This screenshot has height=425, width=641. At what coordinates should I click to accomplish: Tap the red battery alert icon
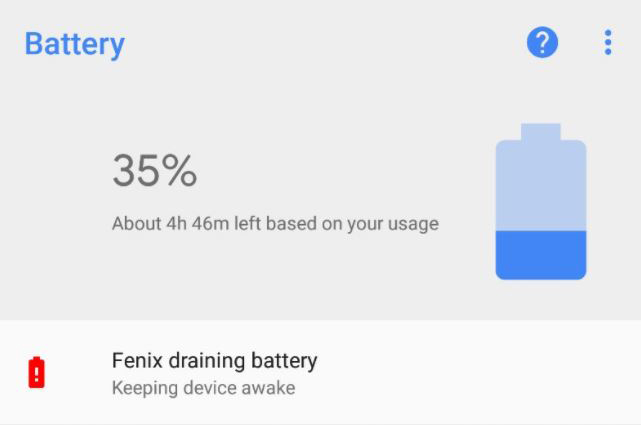tap(37, 372)
